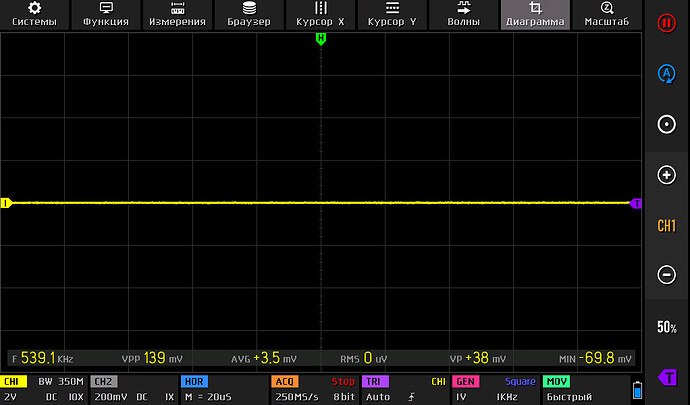Image resolution: width=690 pixels, height=405 pixels.
Task: Decrease scale with the minus button
Action: (x=666, y=275)
